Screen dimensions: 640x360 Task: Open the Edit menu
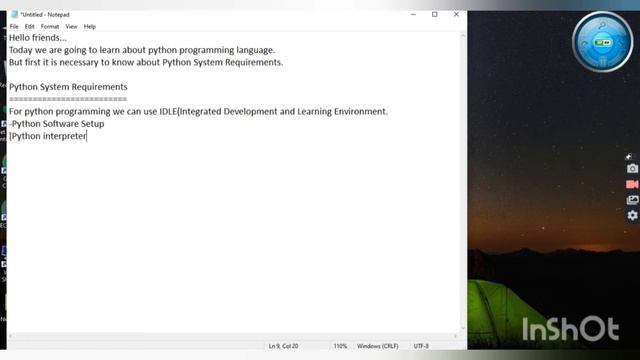pyautogui.click(x=29, y=27)
